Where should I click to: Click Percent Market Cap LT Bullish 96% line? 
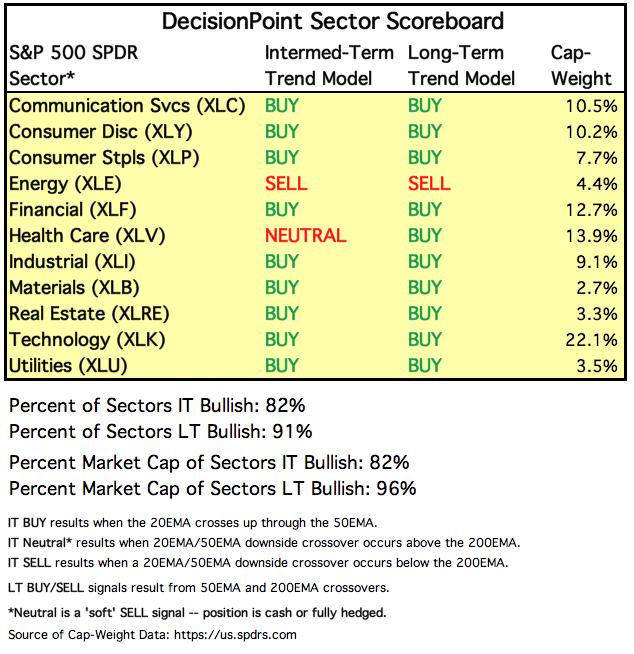pos(213,488)
